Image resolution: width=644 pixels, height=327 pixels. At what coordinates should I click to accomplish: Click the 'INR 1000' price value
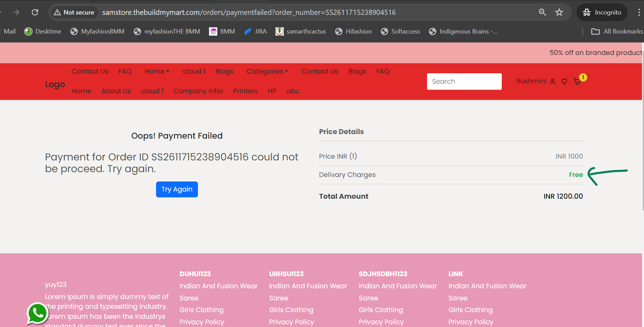point(569,156)
